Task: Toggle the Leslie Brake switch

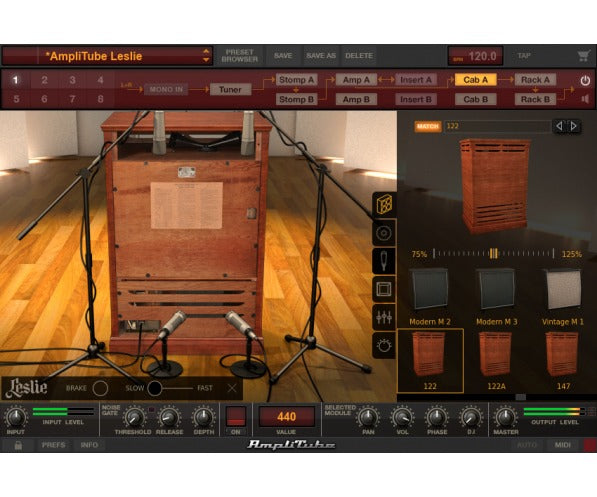Action: pos(100,388)
